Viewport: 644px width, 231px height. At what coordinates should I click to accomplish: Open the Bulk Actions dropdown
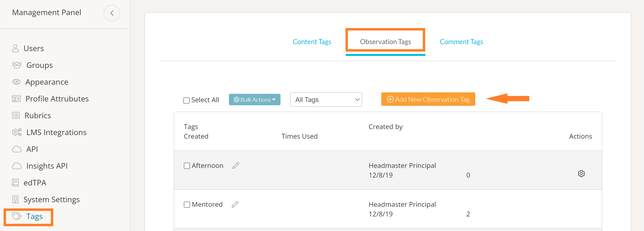255,100
